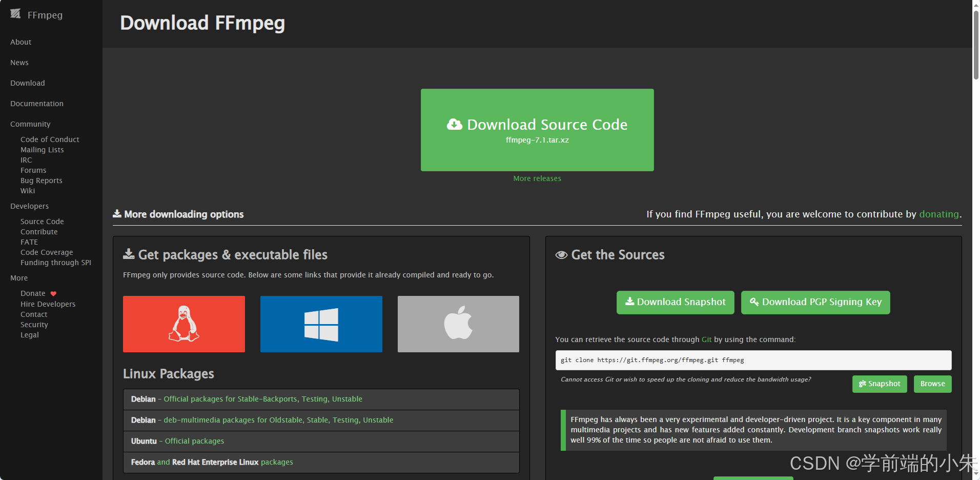Open the Developers section
The width and height of the screenshot is (980, 480).
pyautogui.click(x=30, y=206)
